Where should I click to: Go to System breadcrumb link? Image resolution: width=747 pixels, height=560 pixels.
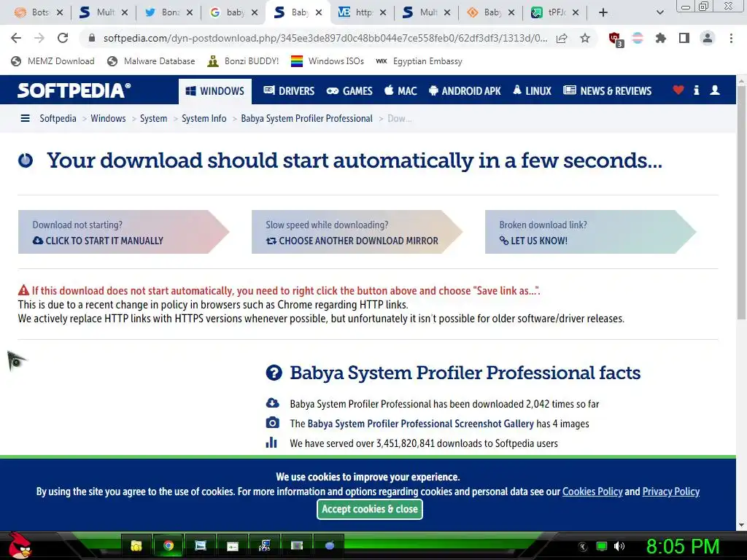click(153, 119)
